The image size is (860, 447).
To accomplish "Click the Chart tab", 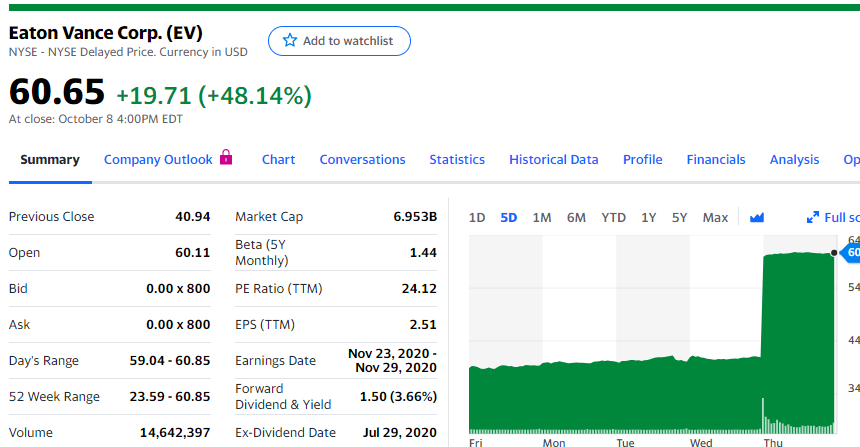I will (x=278, y=160).
